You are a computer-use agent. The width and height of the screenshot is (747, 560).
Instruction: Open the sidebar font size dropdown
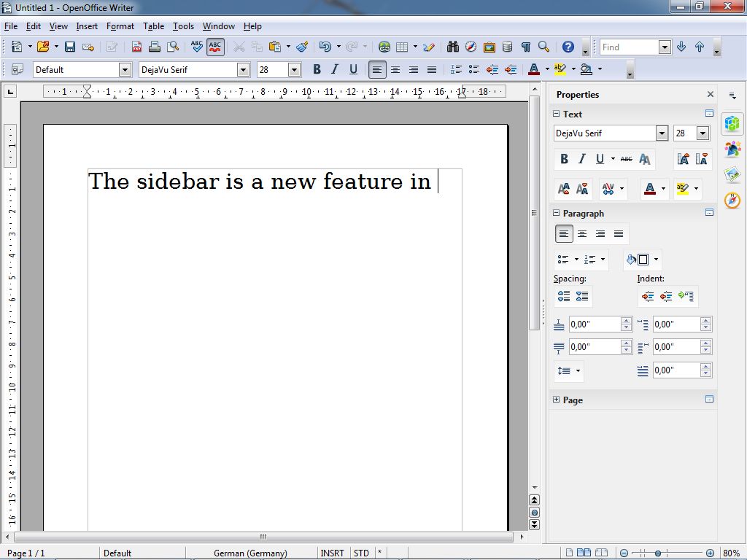tap(703, 133)
